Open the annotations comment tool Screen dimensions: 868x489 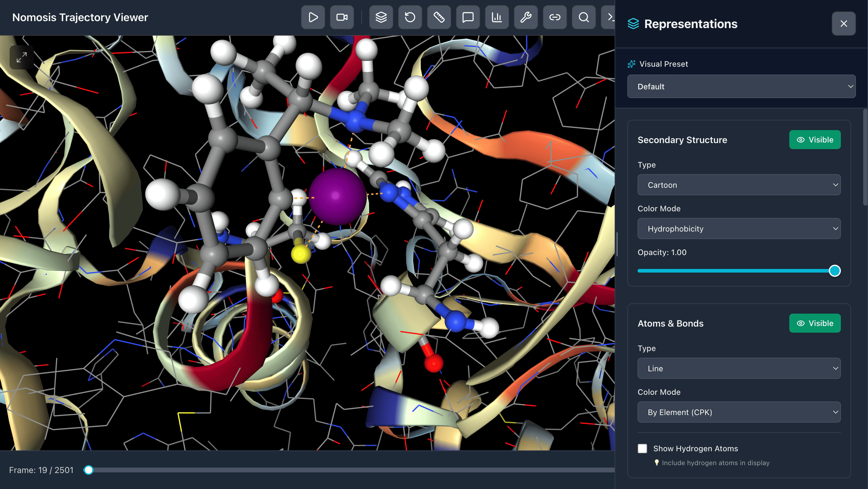(x=468, y=17)
